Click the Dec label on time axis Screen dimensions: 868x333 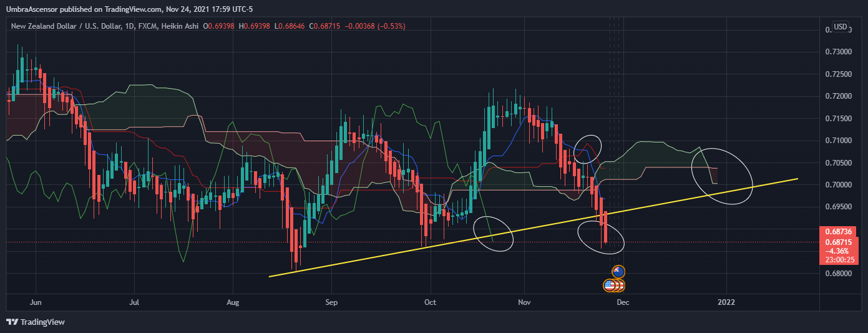point(623,302)
